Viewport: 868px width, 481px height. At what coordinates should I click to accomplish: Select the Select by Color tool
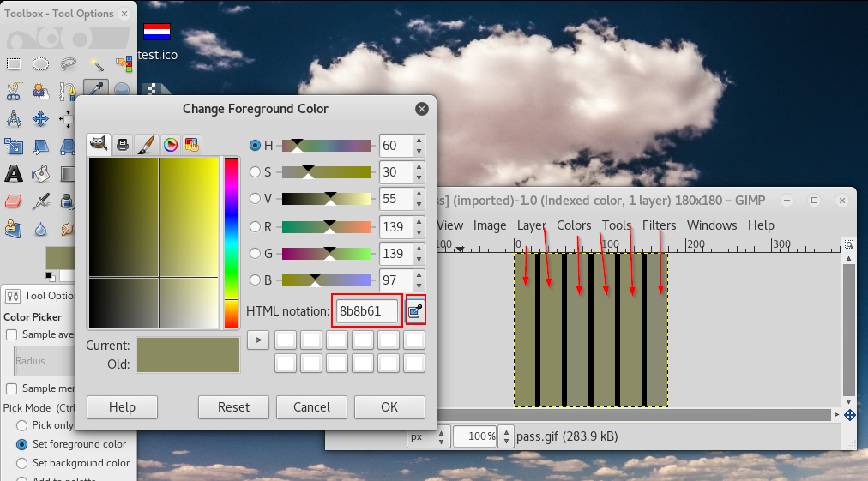click(124, 64)
